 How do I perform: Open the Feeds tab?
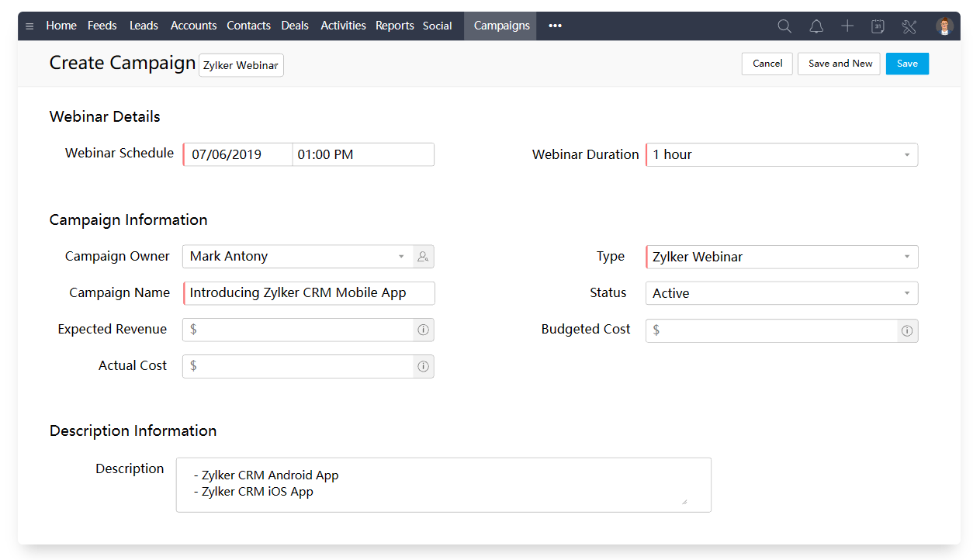pyautogui.click(x=102, y=26)
